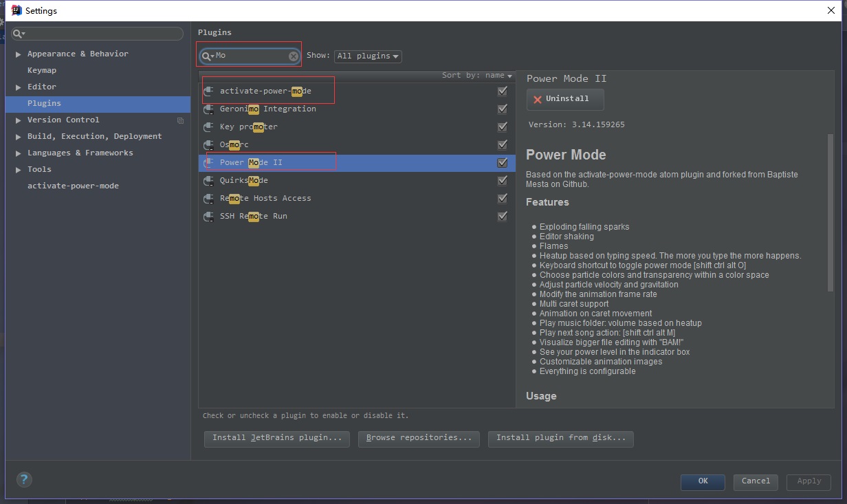
Task: Toggle the Osmorc plugin checkbox
Action: coord(503,145)
